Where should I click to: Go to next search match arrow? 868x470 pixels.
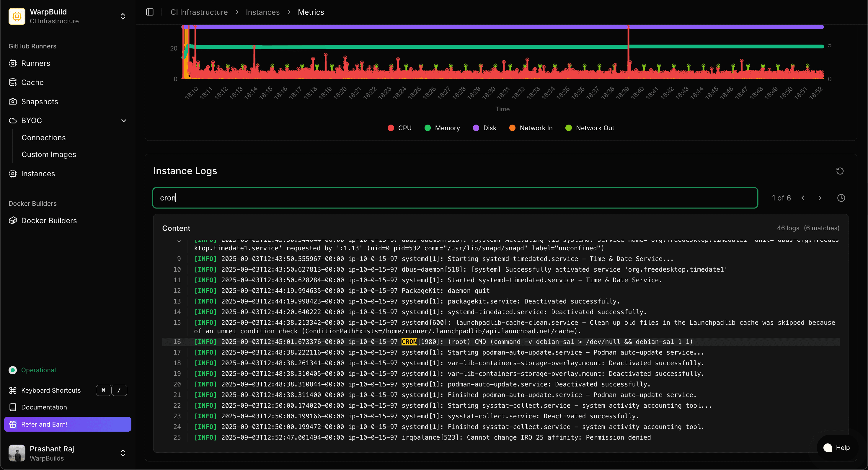820,198
